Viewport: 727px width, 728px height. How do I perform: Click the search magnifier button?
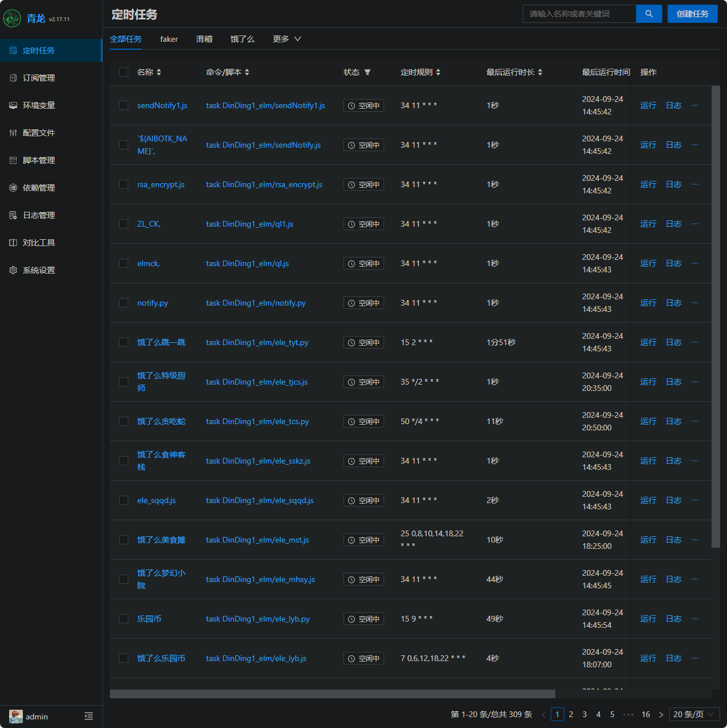point(649,14)
